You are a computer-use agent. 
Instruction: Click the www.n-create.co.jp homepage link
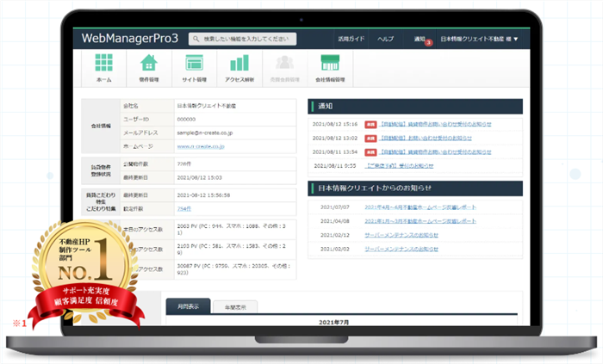coord(201,146)
